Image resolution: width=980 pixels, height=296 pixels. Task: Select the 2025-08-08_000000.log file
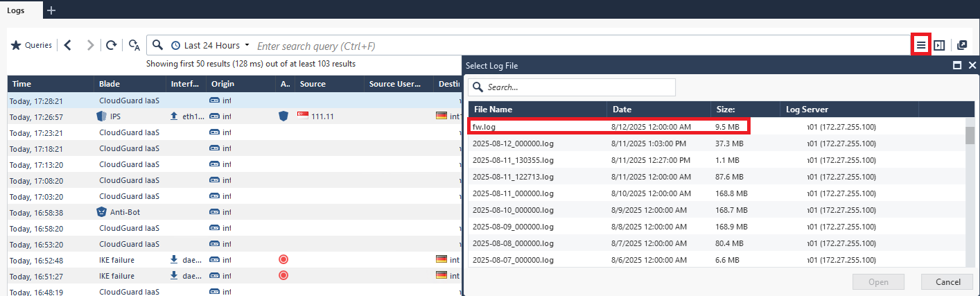(x=717, y=243)
